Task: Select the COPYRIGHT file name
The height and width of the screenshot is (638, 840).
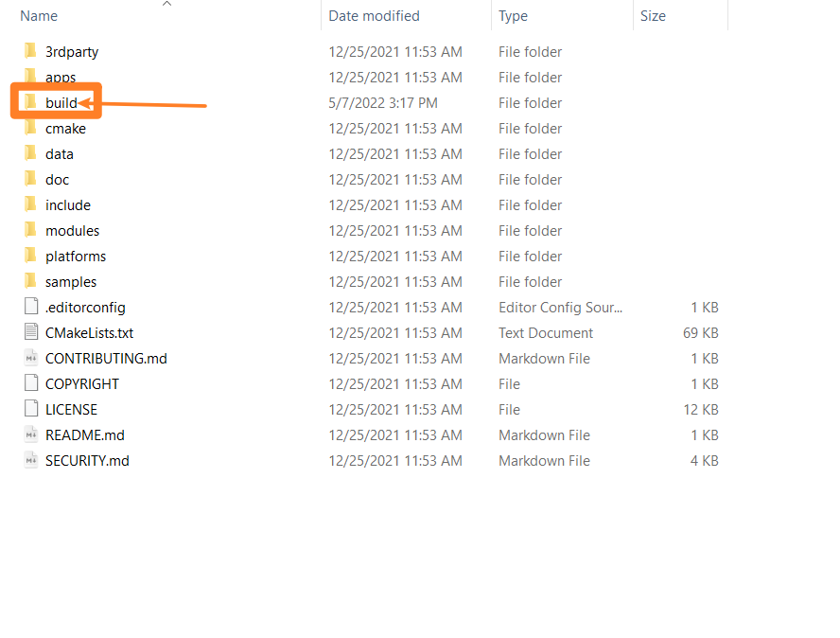Action: pyautogui.click(x=82, y=384)
